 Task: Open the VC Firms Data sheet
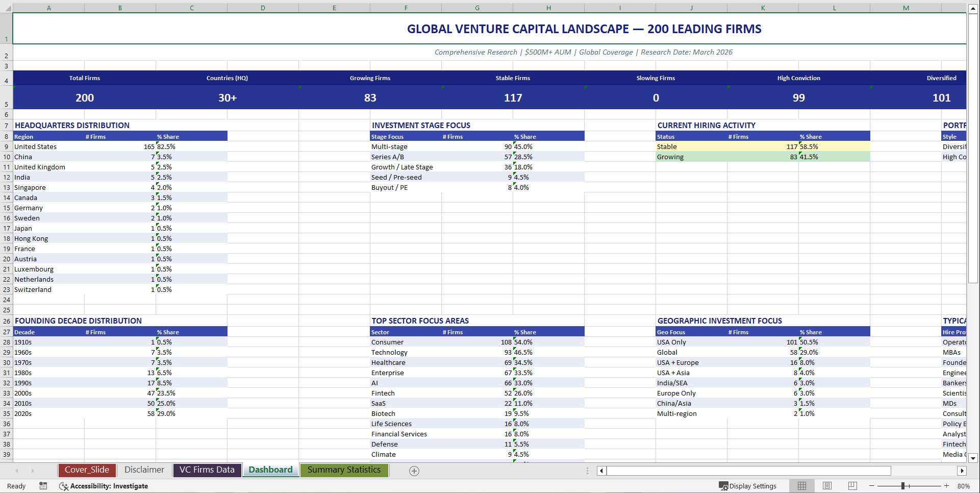207,470
